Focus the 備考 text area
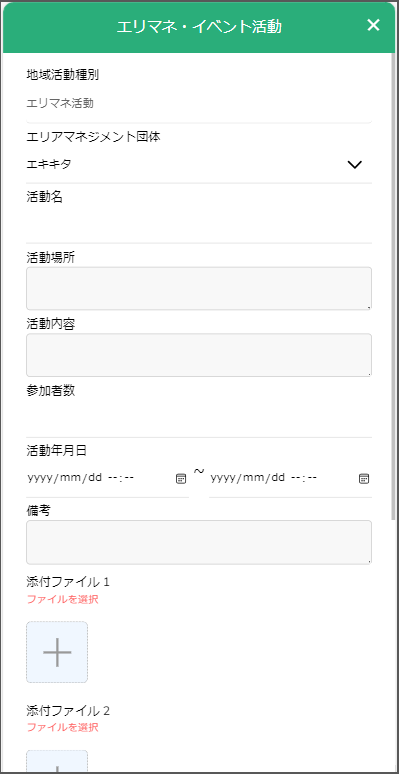 [x=199, y=542]
